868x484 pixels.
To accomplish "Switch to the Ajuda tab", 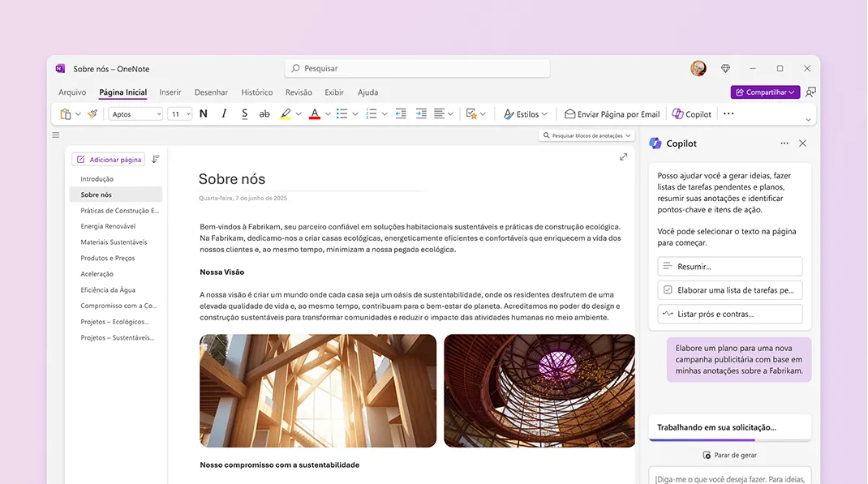I will [367, 92].
